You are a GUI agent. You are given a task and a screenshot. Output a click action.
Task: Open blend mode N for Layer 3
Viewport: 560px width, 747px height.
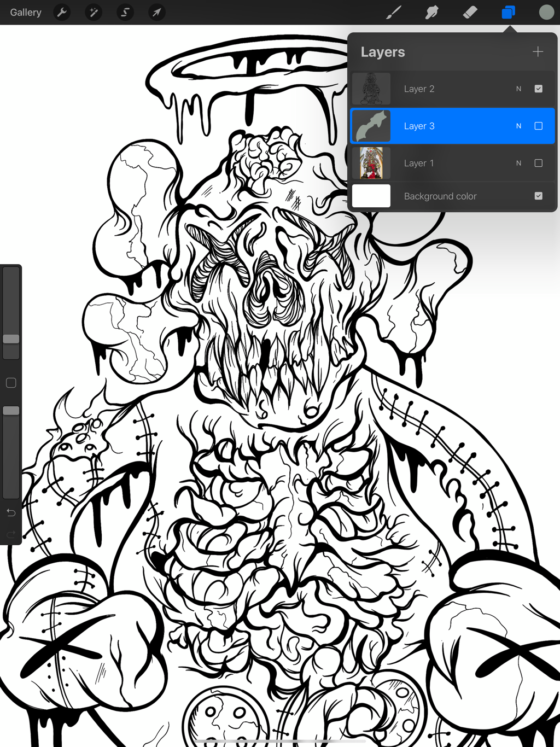coord(518,126)
